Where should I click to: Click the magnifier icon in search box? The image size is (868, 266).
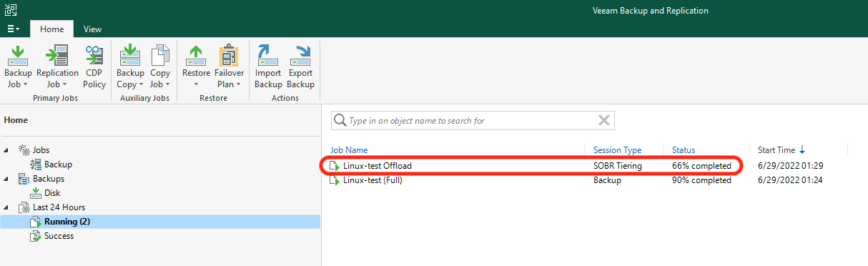click(340, 120)
